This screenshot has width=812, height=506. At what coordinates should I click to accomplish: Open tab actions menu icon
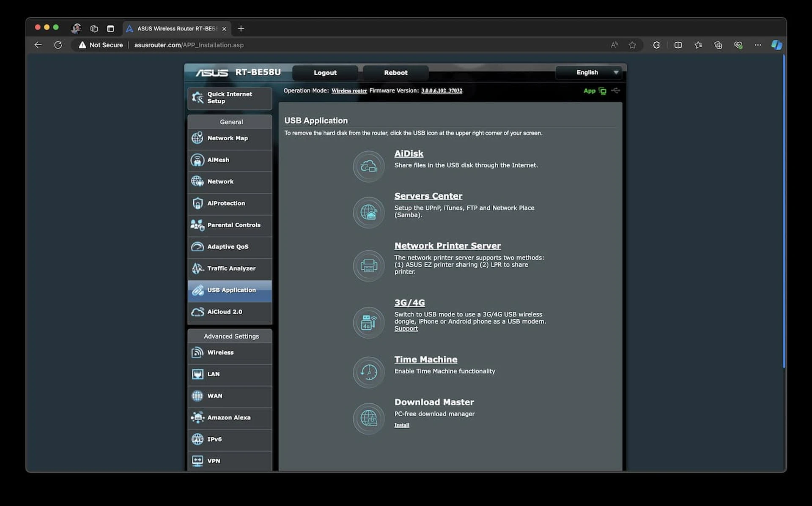[110, 28]
